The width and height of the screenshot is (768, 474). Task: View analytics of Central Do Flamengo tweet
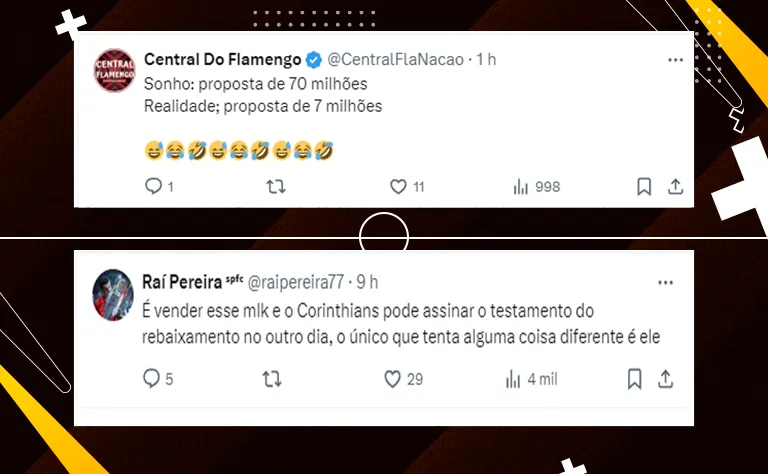(521, 187)
